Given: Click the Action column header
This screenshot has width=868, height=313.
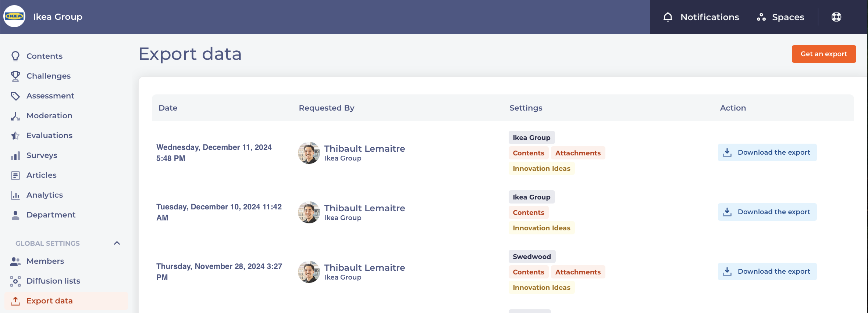Looking at the screenshot, I should pos(733,108).
